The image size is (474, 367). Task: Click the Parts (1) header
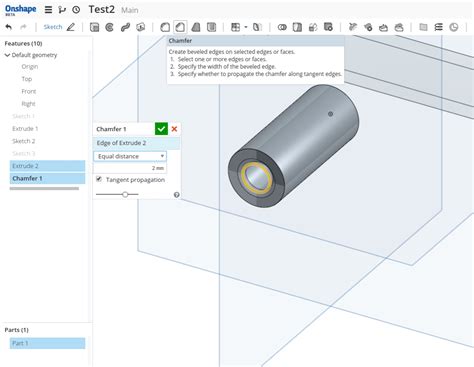click(16, 330)
